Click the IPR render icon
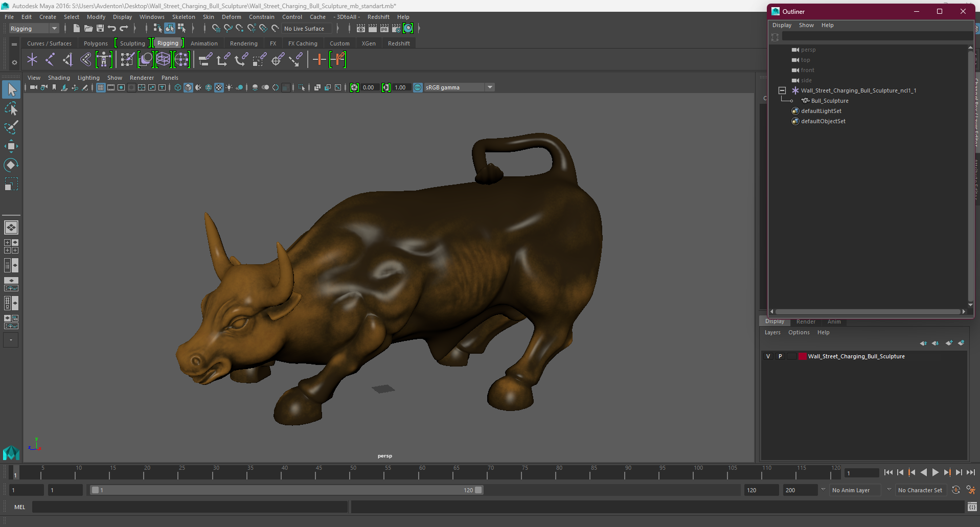Viewport: 980px width, 527px height. tap(384, 29)
